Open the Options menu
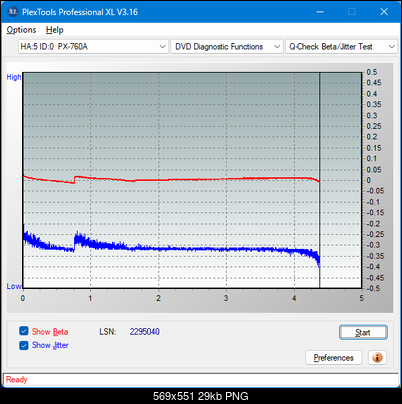Image resolution: width=402 pixels, height=404 pixels. click(x=21, y=30)
